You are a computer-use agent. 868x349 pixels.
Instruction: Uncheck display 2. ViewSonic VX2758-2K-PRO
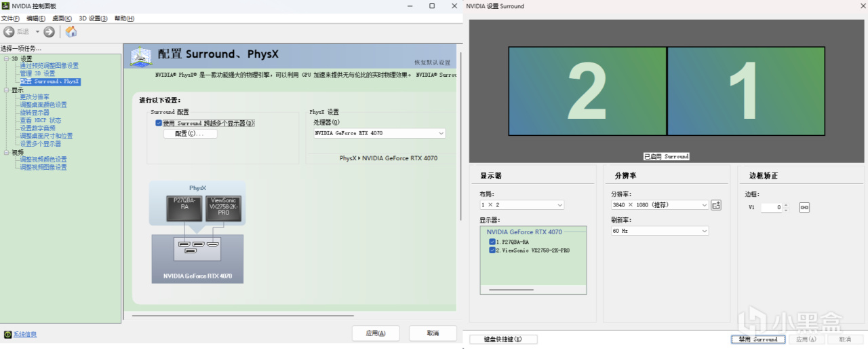pyautogui.click(x=492, y=250)
